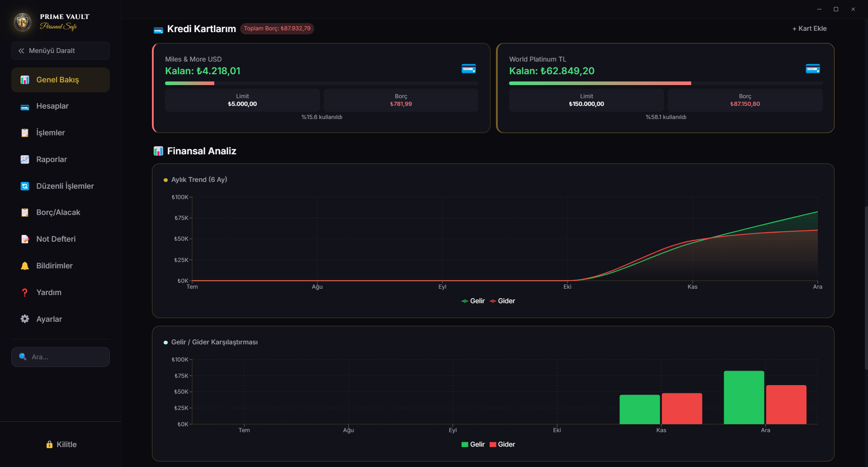The width and height of the screenshot is (868, 467).
Task: Click the World Platinum usage progress bar
Action: (x=665, y=83)
